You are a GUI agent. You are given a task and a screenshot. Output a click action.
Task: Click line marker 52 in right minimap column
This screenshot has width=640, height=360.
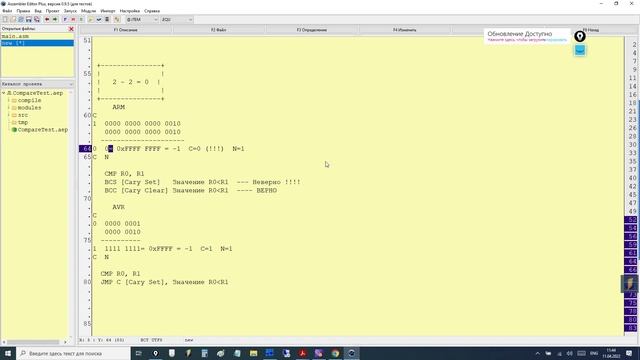[631, 220]
